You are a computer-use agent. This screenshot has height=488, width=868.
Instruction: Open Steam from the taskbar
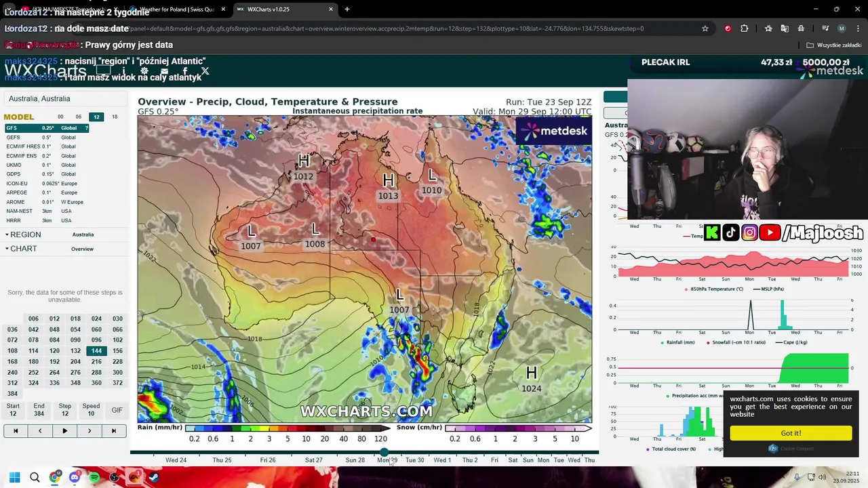[154, 477]
